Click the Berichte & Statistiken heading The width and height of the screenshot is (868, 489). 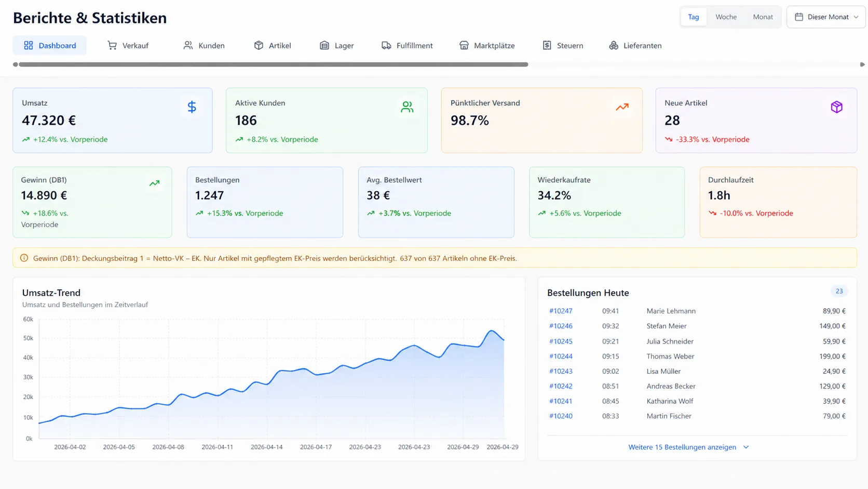pos(90,18)
